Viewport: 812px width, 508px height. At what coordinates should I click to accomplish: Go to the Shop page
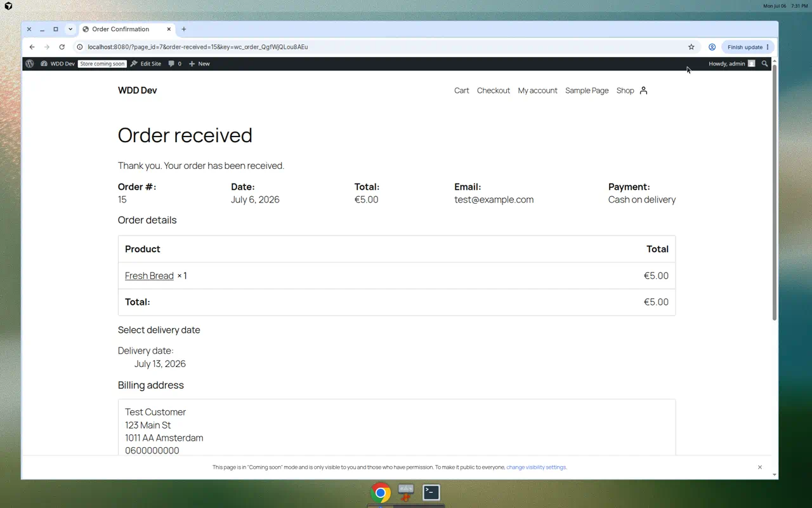(x=625, y=90)
